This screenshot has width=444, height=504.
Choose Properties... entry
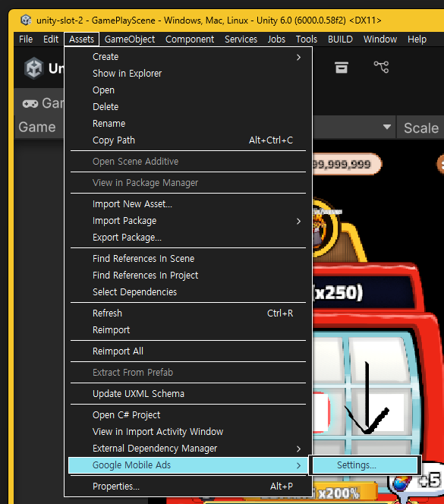[x=188, y=487]
